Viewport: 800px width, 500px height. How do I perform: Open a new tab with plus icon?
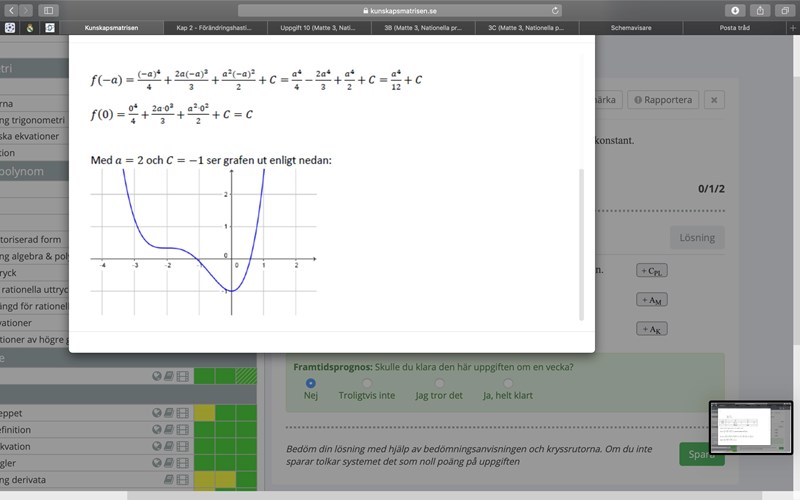[x=793, y=29]
